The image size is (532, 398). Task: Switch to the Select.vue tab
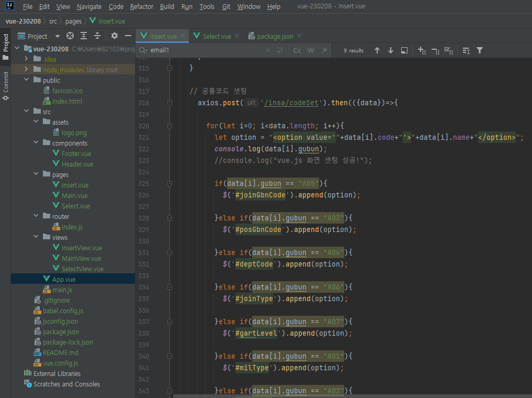(x=217, y=36)
